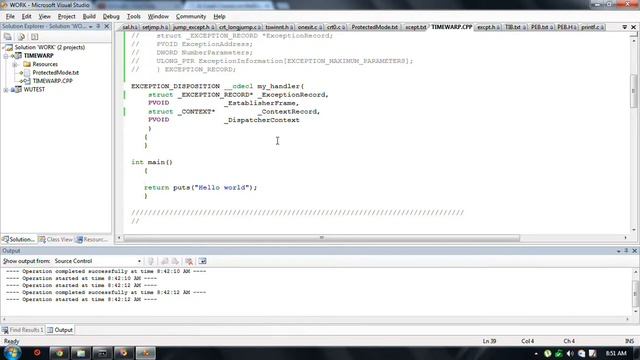
Task: Switch to the onexit.c editor tab
Action: [x=309, y=27]
